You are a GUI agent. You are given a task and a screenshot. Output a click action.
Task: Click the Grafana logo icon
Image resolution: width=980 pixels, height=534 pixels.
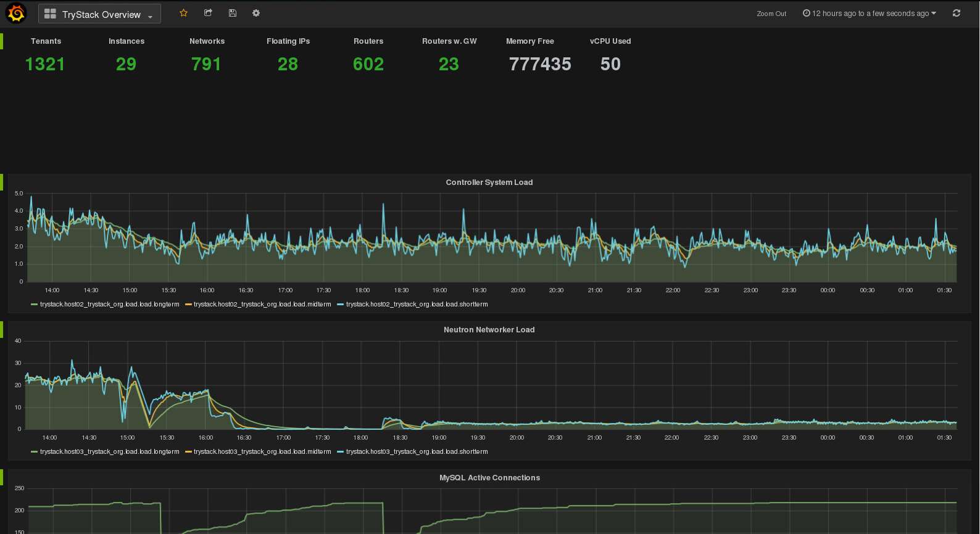click(16, 13)
